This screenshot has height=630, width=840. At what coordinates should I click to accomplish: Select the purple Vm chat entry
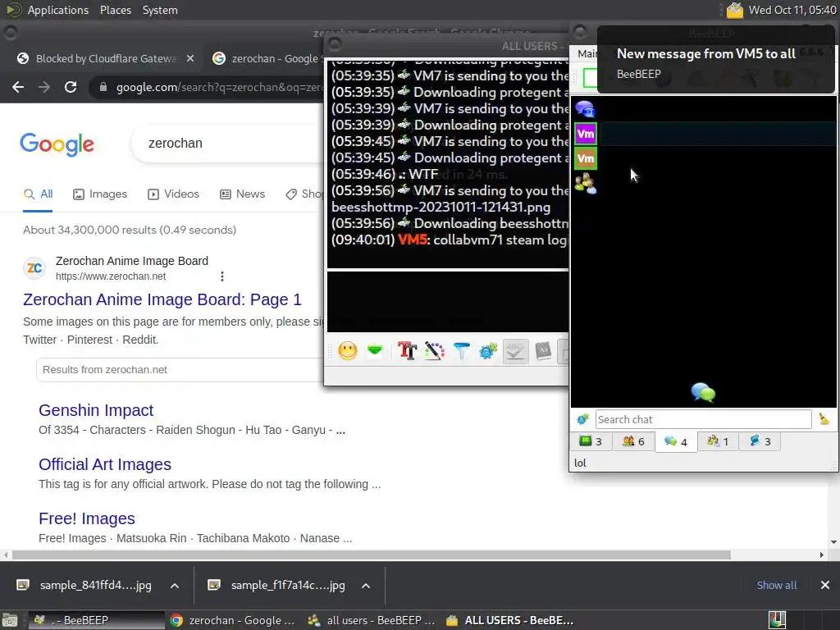click(x=586, y=134)
